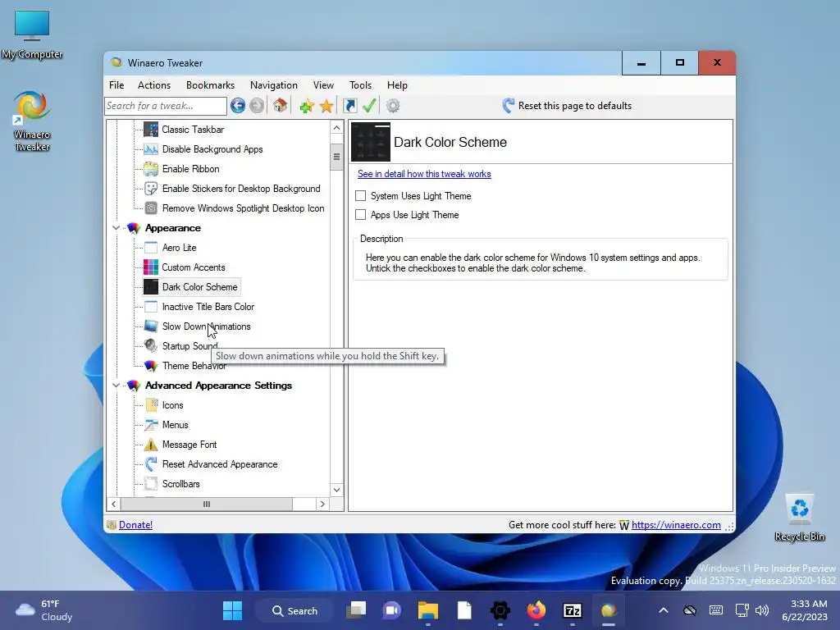Select Slow Down Animations item
840x630 pixels.
[206, 326]
